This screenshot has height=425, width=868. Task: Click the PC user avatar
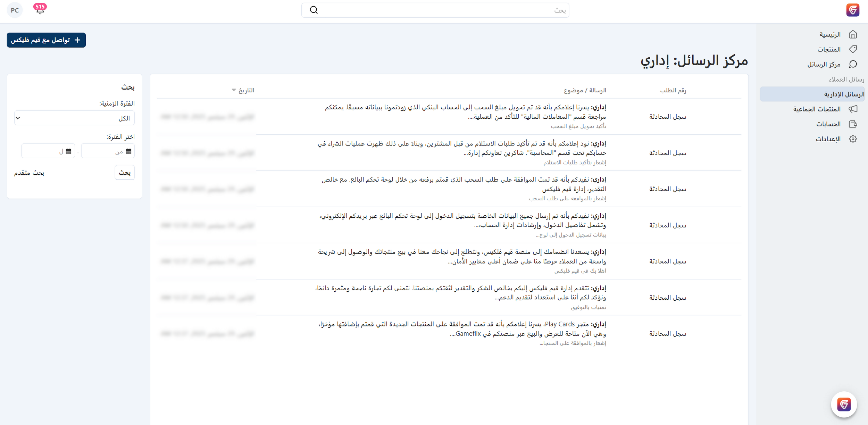tap(15, 10)
